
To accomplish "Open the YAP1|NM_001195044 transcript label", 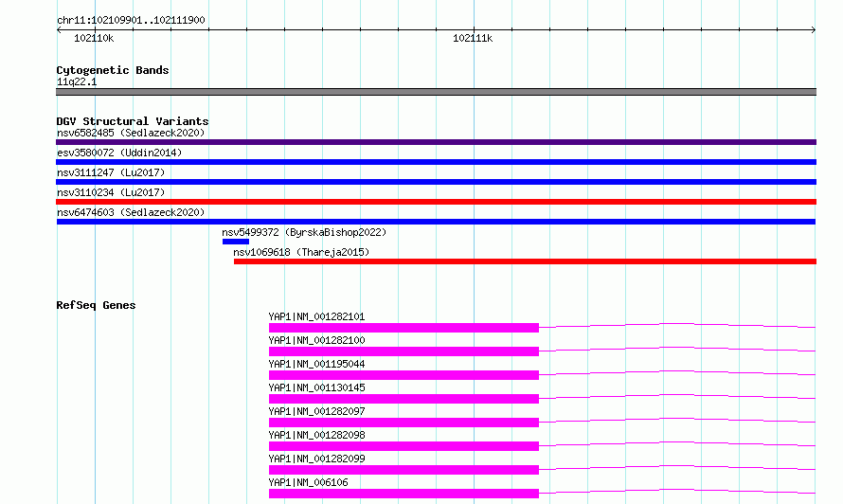I will point(316,364).
